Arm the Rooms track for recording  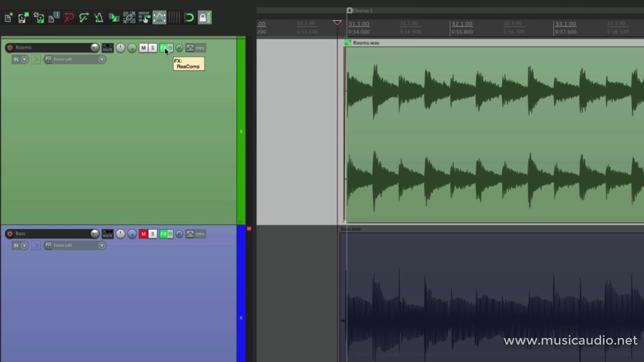[x=10, y=48]
